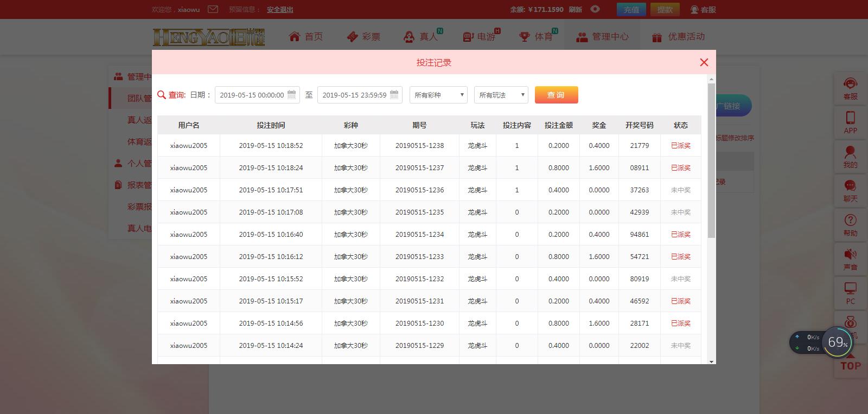Click 管理中心 person icon in left sidebar

coord(118,76)
